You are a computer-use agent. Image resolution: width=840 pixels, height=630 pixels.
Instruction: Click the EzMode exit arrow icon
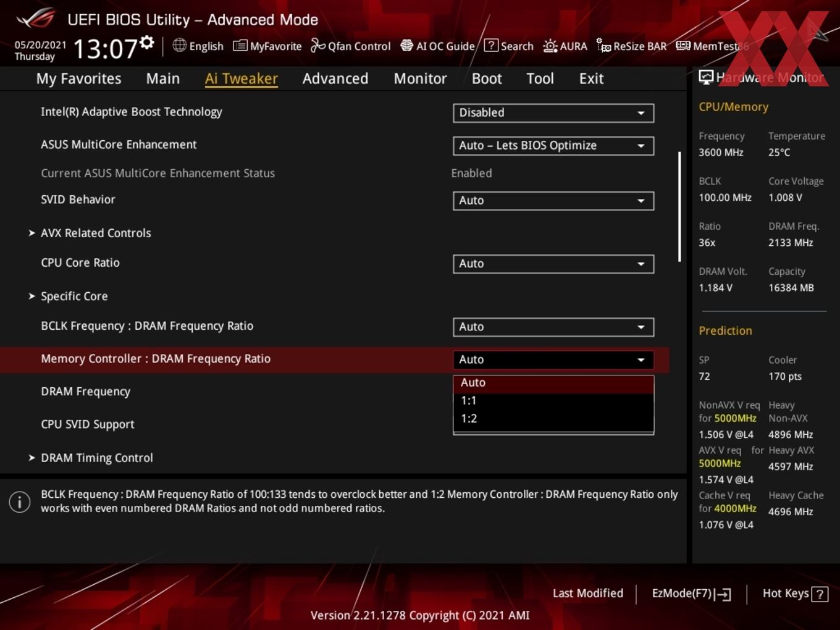coord(723,594)
